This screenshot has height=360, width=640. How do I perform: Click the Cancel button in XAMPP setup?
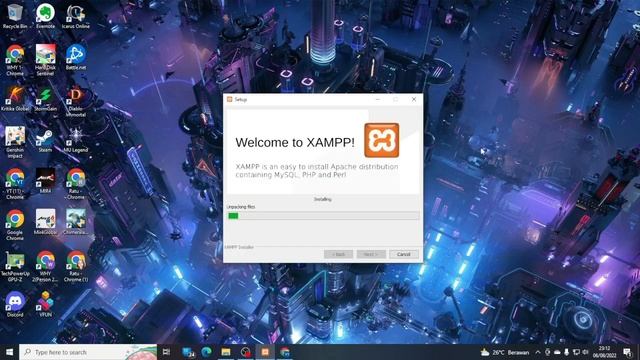pyautogui.click(x=404, y=254)
